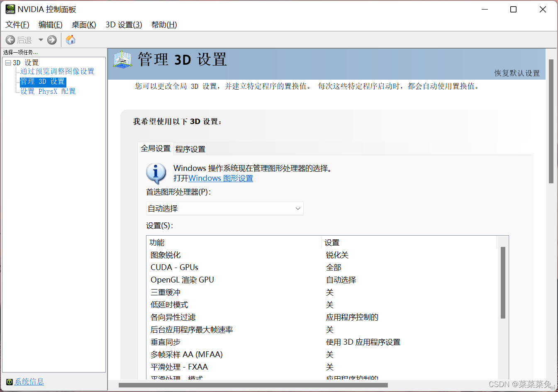Image resolution: width=558 pixels, height=392 pixels.
Task: Open the 系统信息 link
Action: point(29,382)
